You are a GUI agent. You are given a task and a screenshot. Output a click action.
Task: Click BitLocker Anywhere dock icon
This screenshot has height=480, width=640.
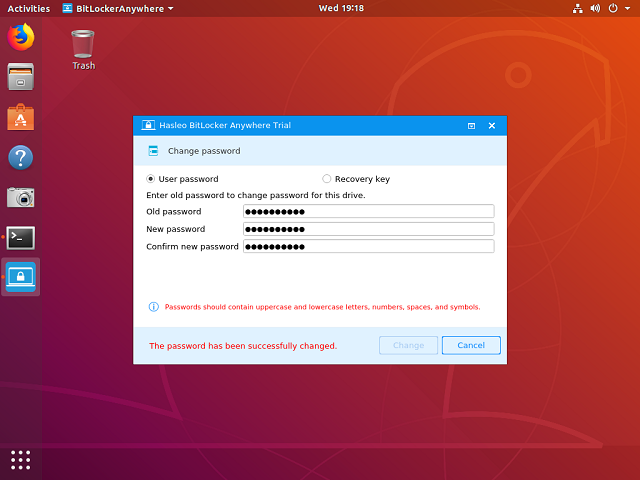tap(21, 277)
